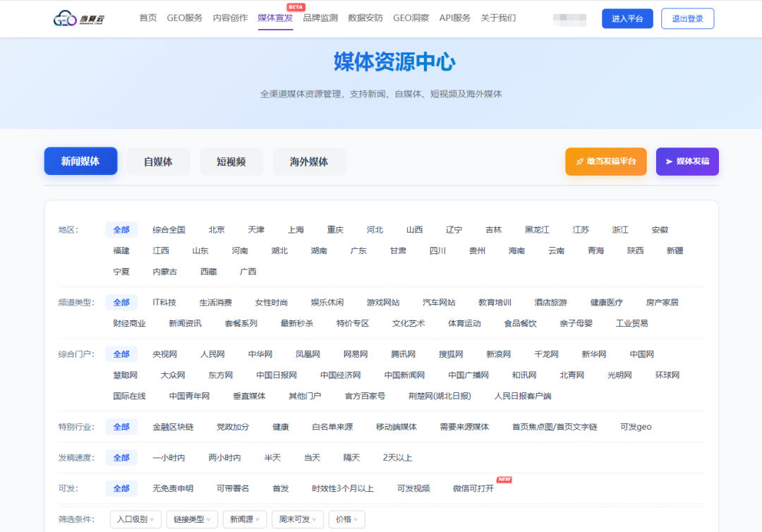This screenshot has height=532, width=762.
Task: Pick 可发geo option
Action: point(636,427)
